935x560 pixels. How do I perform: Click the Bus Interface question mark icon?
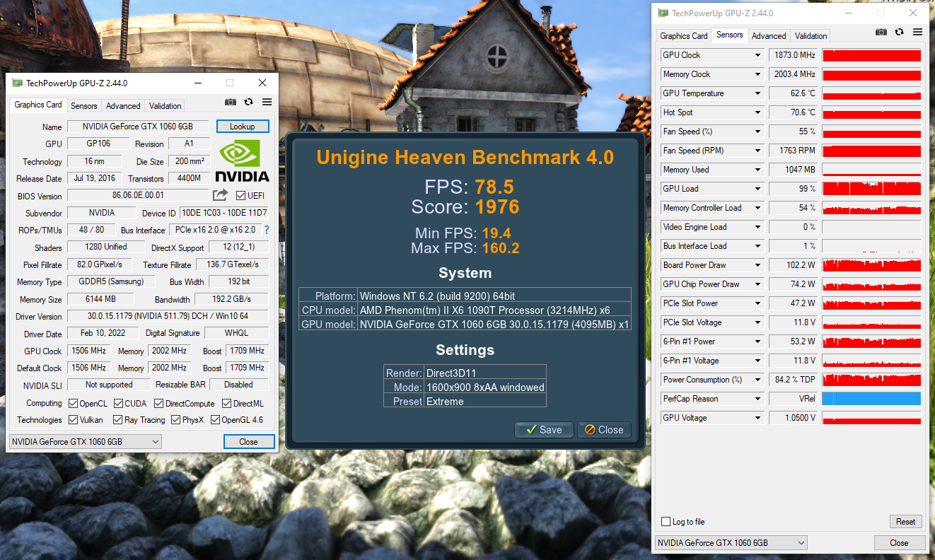coord(267,230)
